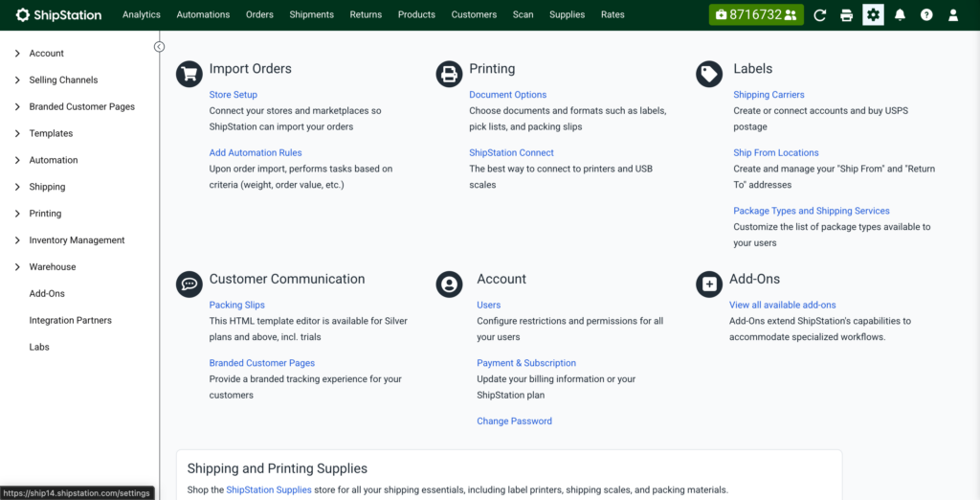The height and width of the screenshot is (500, 980).
Task: Open the Rates menu
Action: (612, 15)
